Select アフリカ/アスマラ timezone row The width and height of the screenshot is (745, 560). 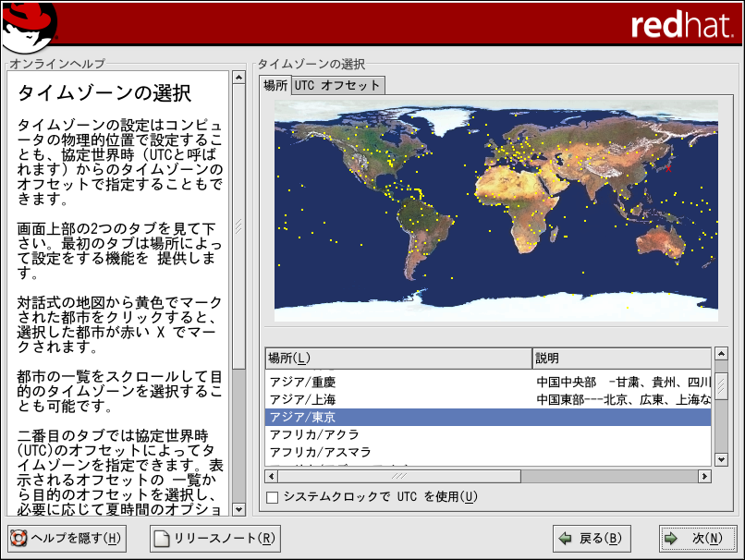click(x=320, y=452)
